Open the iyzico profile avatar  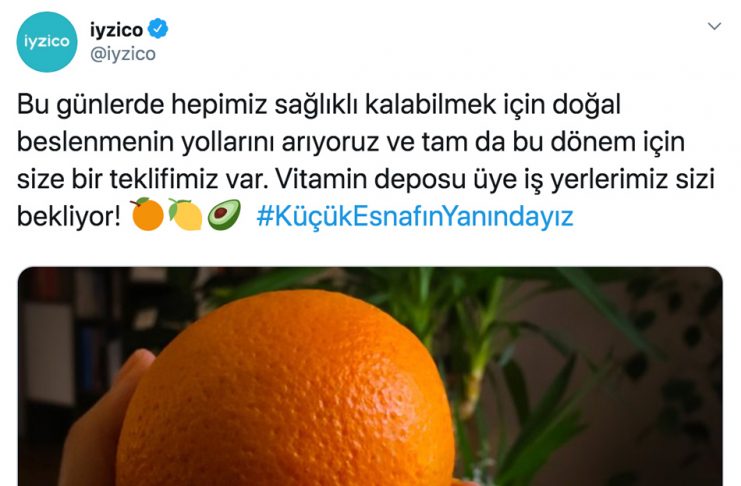coord(47,42)
